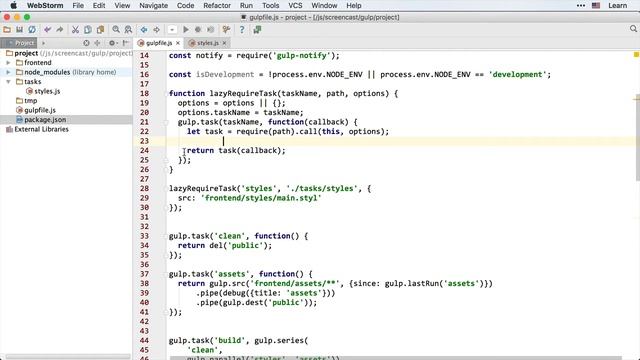Viewport: 640px width, 360px height.
Task: Click fold marker on line 21
Action: [x=166, y=122]
